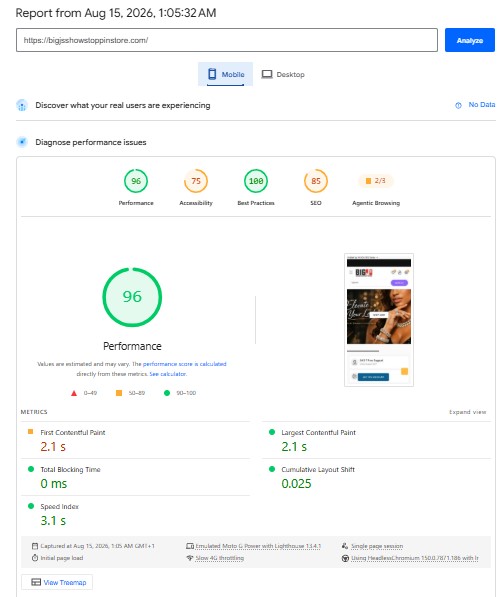The width and height of the screenshot is (502, 597).
Task: Click the Total Blocking Time metric label
Action: click(x=70, y=469)
